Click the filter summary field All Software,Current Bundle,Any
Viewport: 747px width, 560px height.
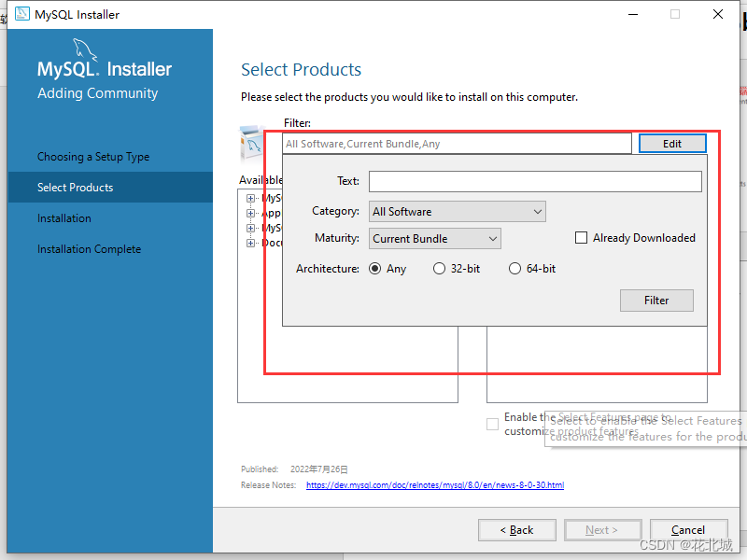click(x=457, y=144)
